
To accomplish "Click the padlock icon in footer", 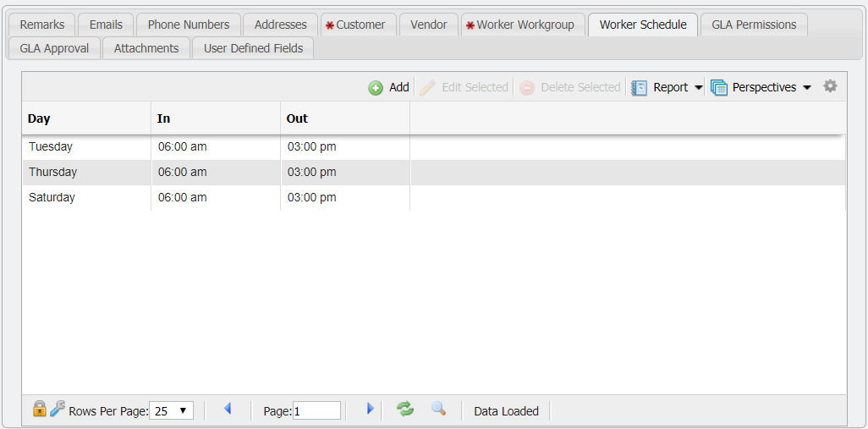I will coord(39,410).
